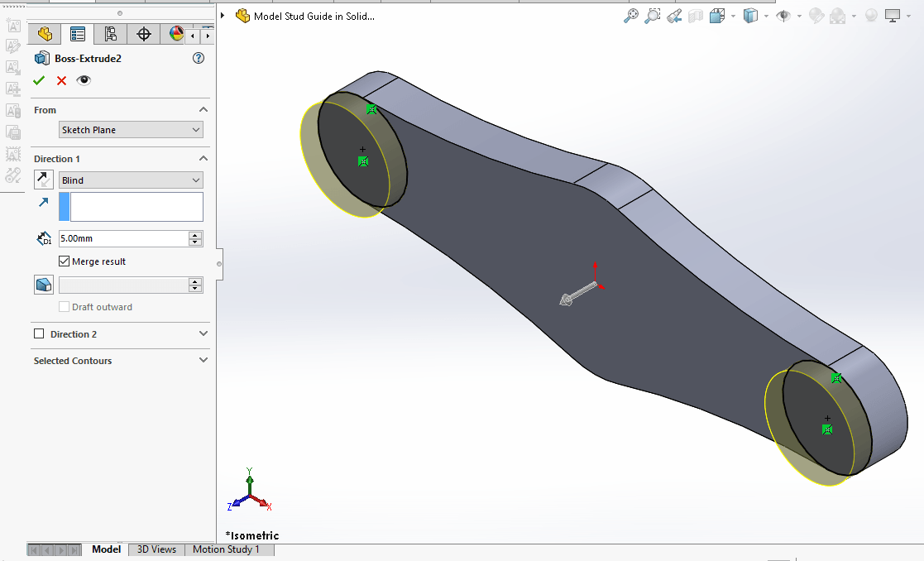Open the Hide/Show Items dropdown arrow
The height and width of the screenshot is (561, 924).
click(x=799, y=17)
